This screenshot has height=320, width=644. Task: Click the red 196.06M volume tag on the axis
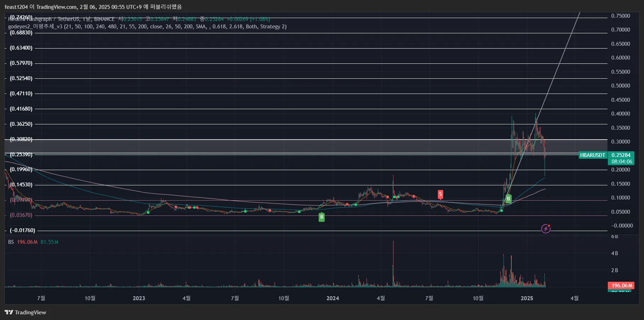(x=622, y=286)
